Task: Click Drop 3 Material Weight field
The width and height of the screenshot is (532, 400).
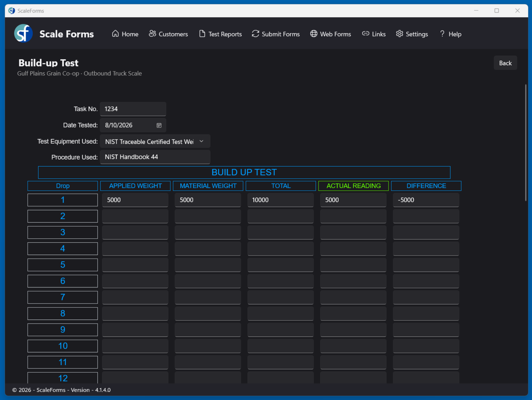Action: [208, 232]
